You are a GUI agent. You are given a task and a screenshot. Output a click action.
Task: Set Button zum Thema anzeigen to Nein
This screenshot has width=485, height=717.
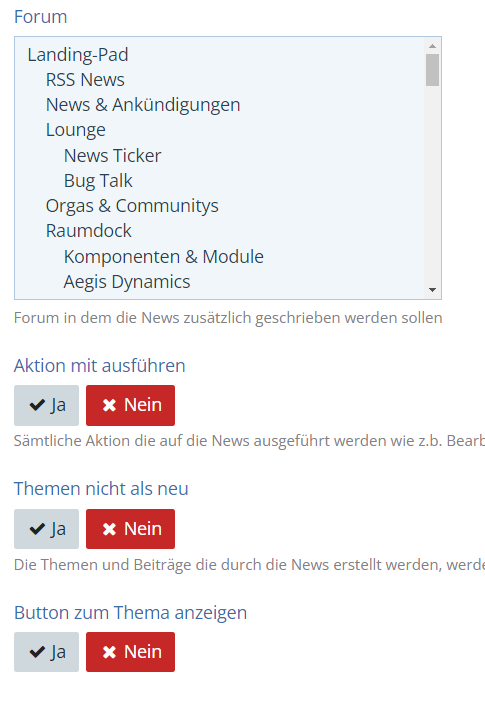coord(130,652)
